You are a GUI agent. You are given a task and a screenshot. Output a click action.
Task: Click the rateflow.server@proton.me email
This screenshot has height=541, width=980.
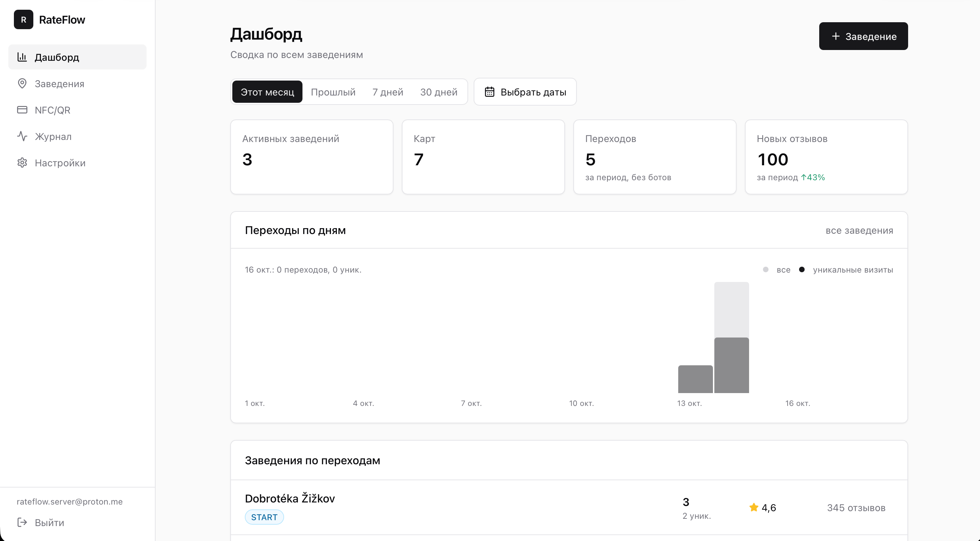pos(69,502)
